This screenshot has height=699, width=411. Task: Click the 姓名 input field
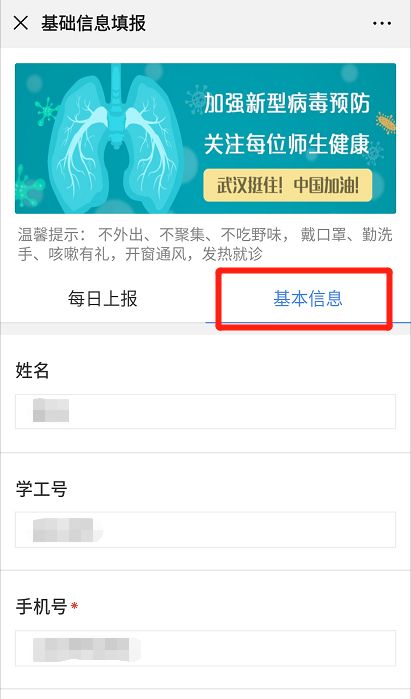205,411
